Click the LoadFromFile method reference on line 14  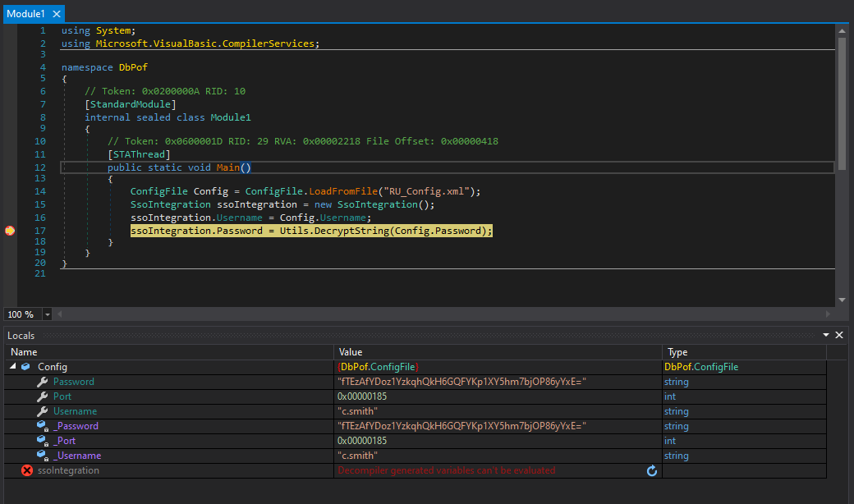pos(343,191)
